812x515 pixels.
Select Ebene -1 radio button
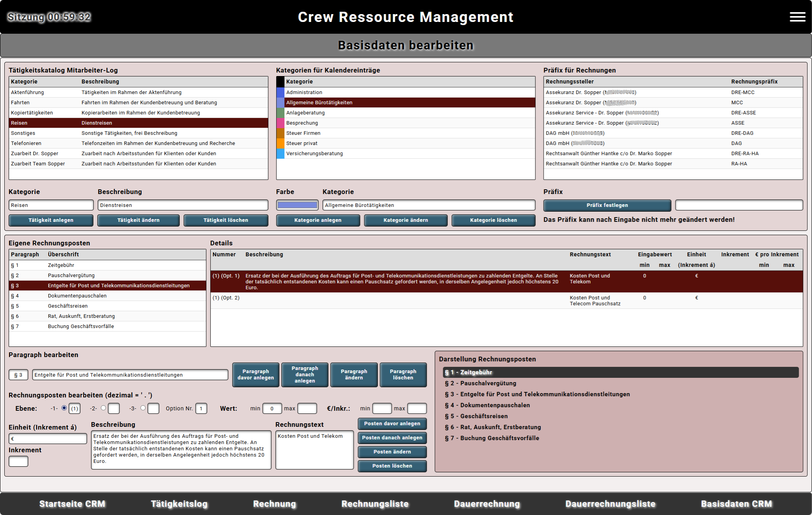(x=64, y=408)
